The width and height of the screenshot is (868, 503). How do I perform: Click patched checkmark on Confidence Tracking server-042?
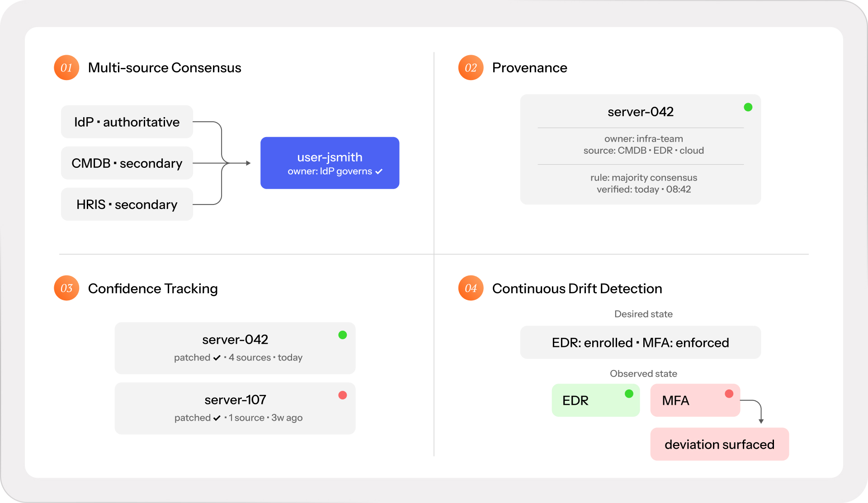pyautogui.click(x=217, y=358)
